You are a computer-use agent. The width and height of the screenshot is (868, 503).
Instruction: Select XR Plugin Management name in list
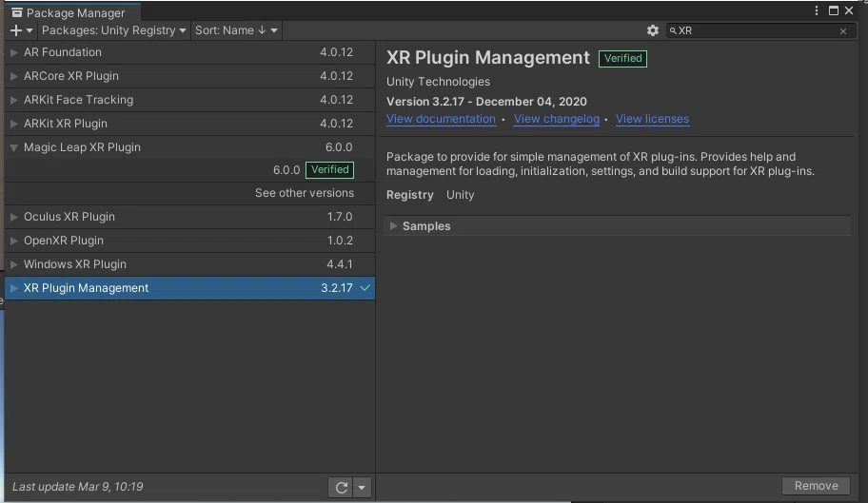[86, 288]
